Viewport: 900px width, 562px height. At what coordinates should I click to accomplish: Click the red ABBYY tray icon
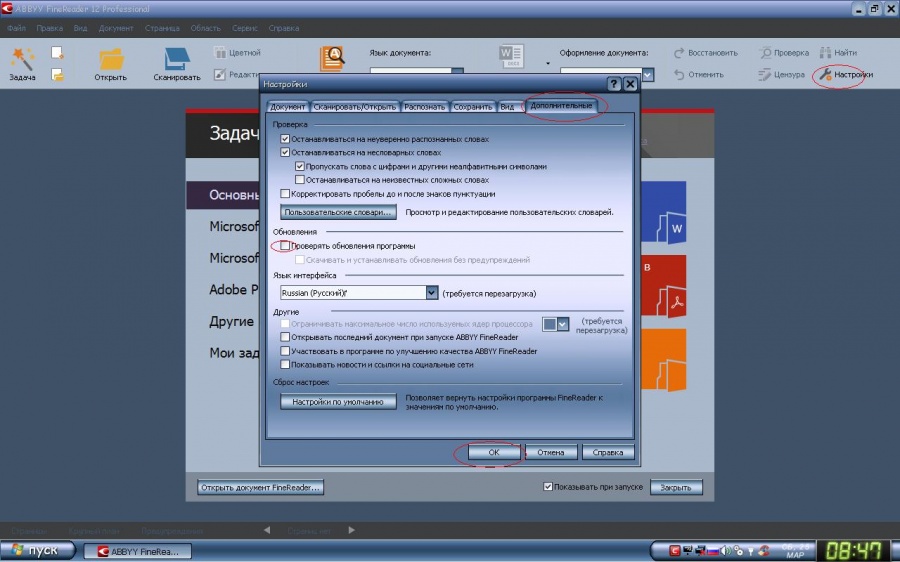coord(674,551)
